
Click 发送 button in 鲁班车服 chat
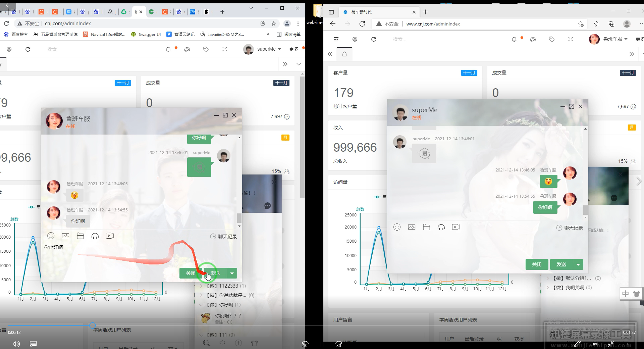pos(215,273)
